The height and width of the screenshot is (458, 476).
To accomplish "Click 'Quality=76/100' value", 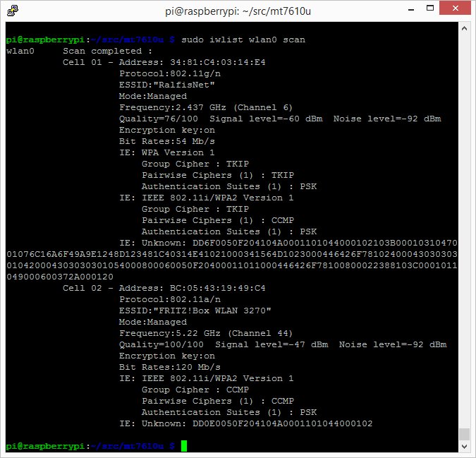I will (159, 119).
